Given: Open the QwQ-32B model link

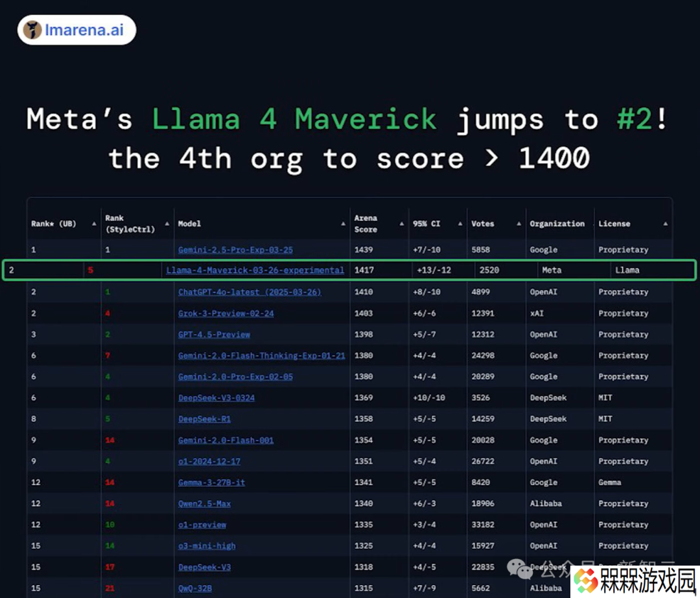Looking at the screenshot, I should (x=195, y=588).
